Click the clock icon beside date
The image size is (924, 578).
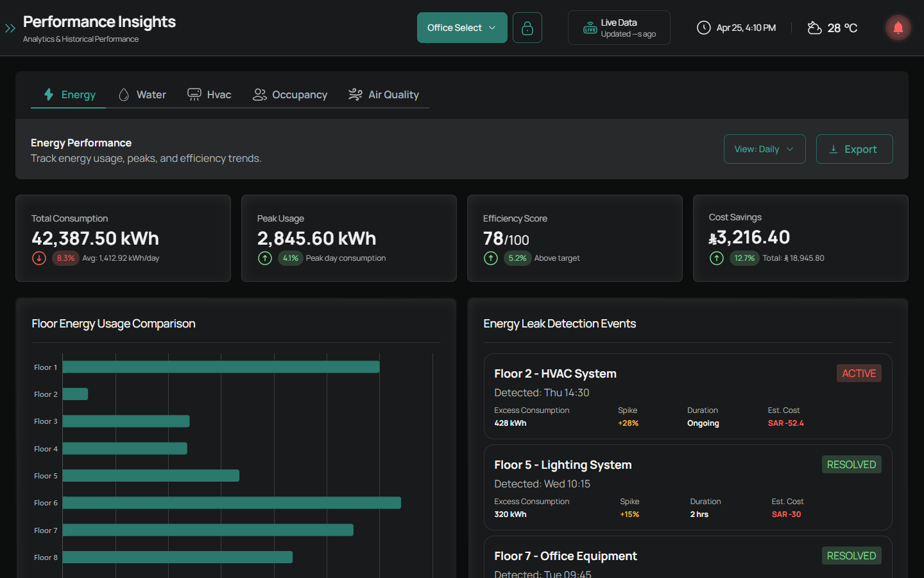[x=704, y=28]
